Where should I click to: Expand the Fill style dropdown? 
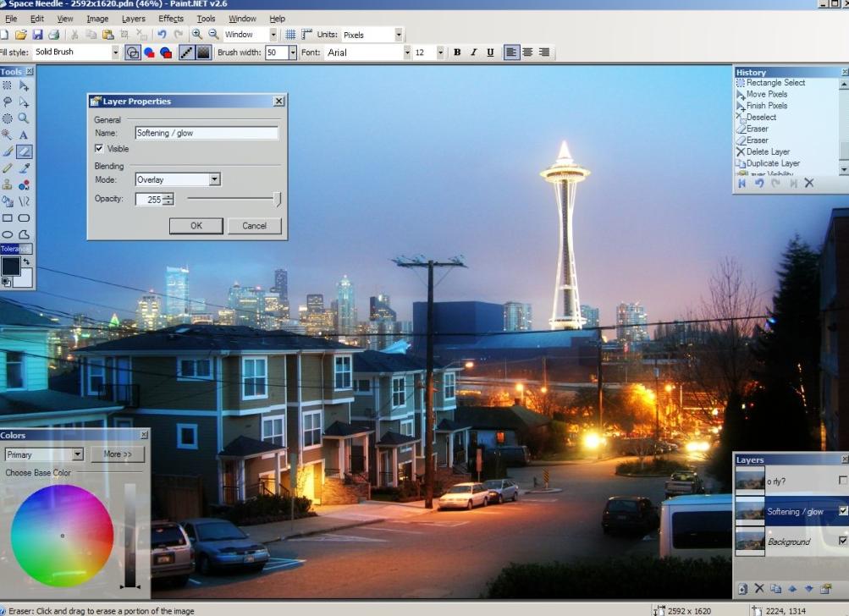click(x=115, y=52)
